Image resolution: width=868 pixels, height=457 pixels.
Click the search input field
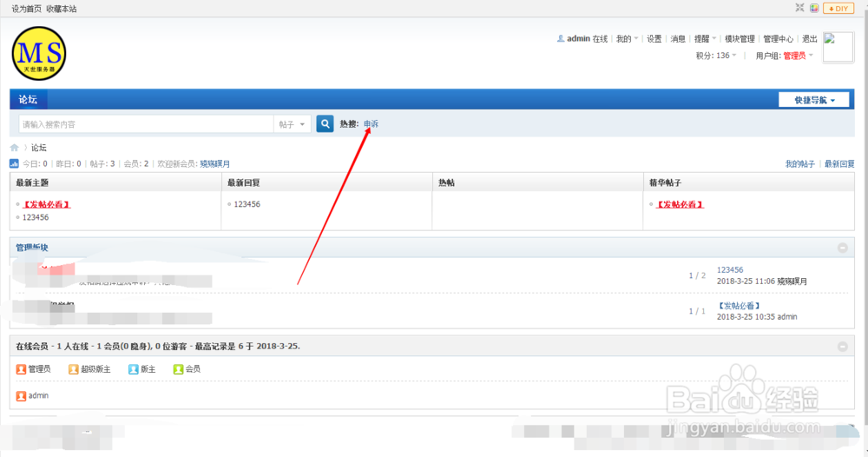(147, 124)
